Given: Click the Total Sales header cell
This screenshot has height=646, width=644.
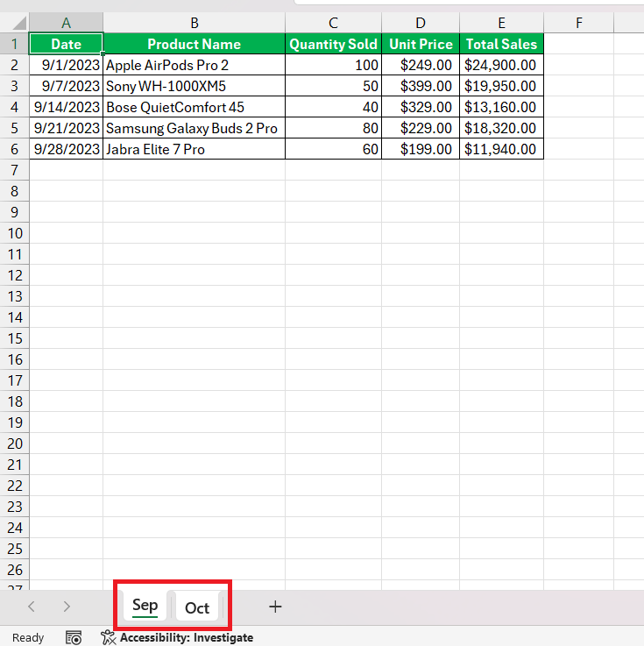Looking at the screenshot, I should tap(501, 44).
